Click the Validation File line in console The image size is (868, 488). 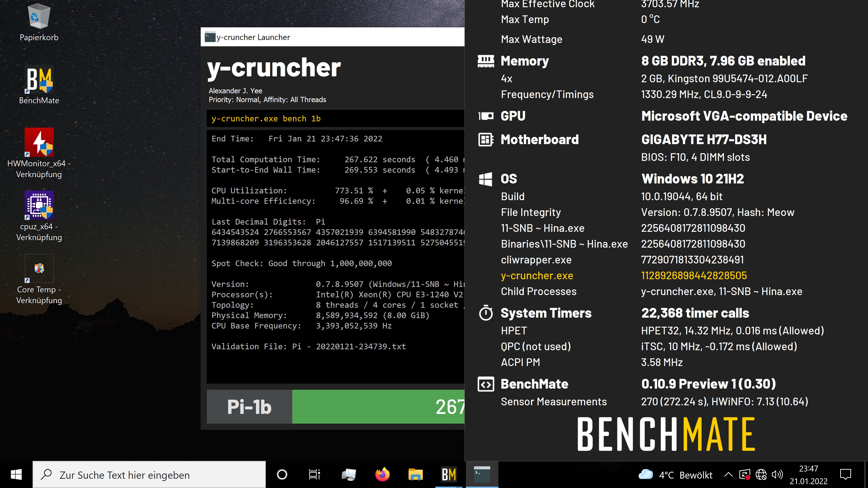click(309, 347)
